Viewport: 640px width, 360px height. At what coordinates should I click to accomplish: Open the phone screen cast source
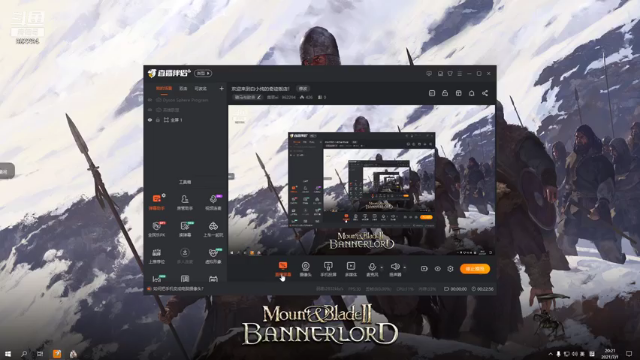click(328, 269)
